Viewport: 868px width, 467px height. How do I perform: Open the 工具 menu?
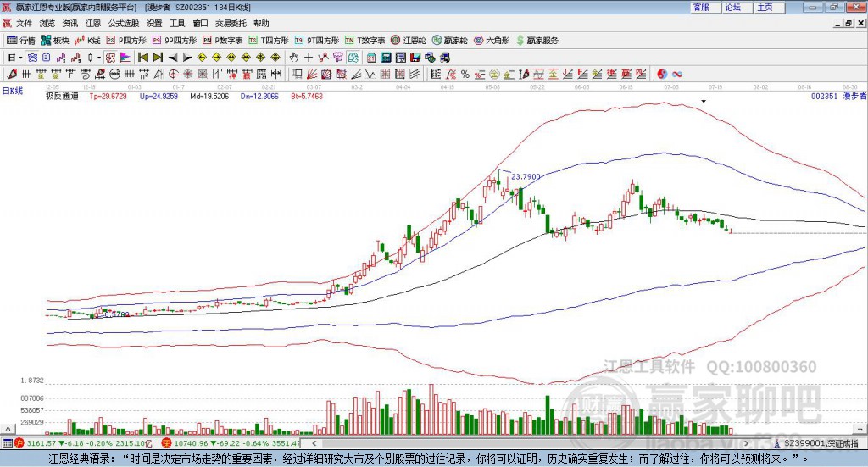177,23
